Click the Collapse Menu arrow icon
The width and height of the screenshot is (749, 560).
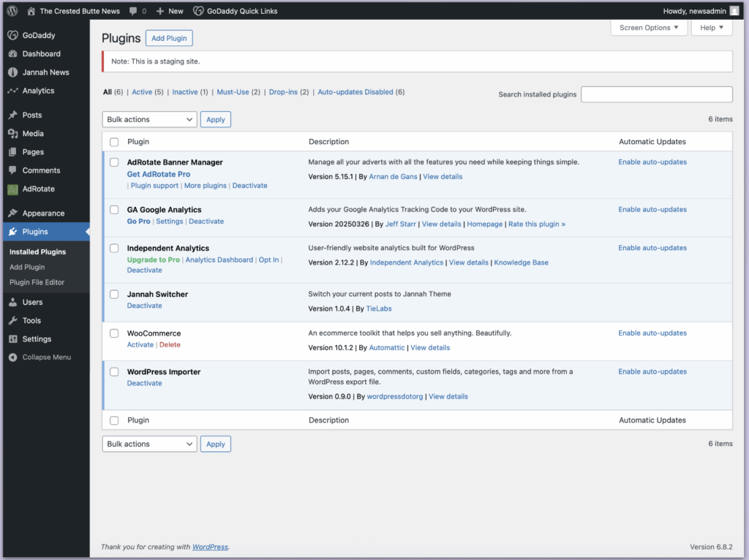click(x=12, y=357)
